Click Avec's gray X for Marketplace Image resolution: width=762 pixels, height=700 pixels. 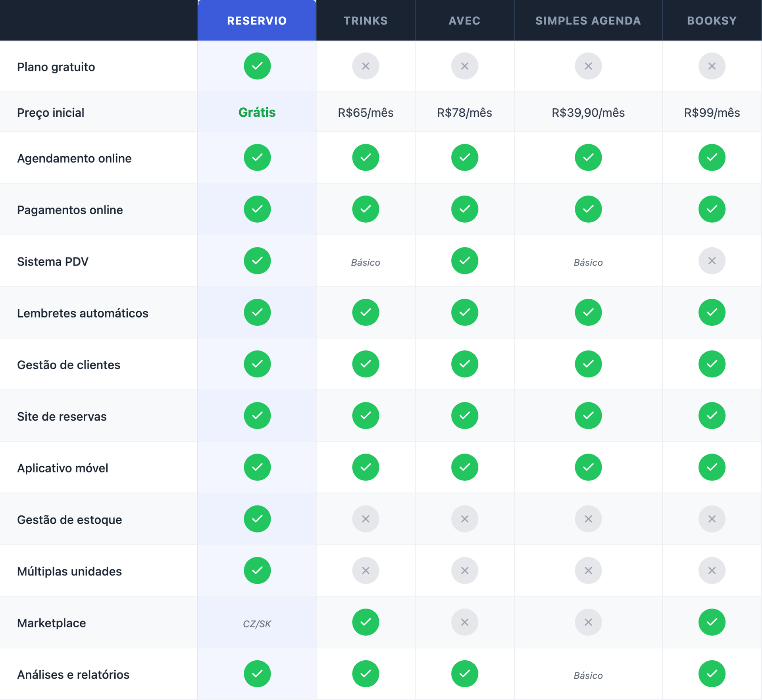point(464,622)
